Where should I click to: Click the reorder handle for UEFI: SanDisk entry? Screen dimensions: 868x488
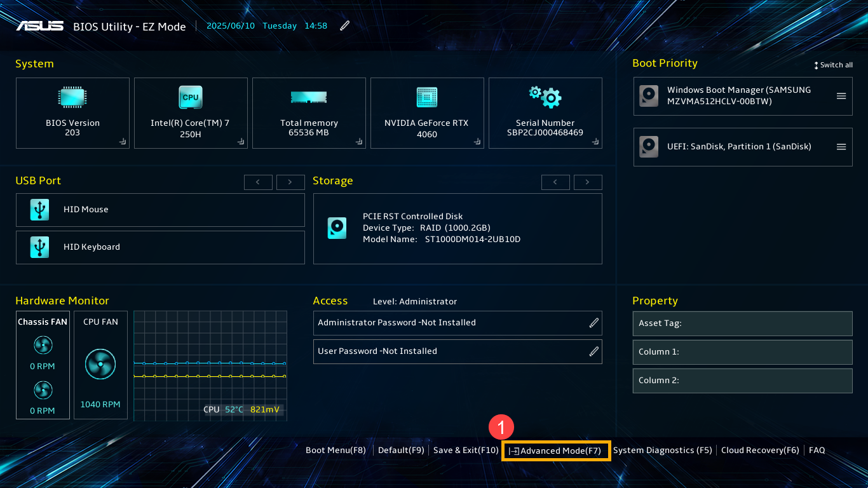[x=841, y=147]
